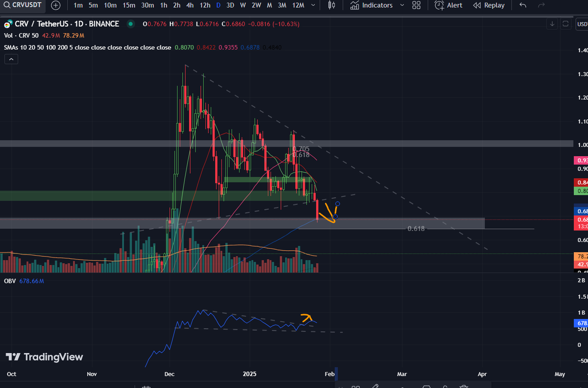Image resolution: width=588 pixels, height=388 pixels.
Task: Select the 10m interval
Action: [110, 5]
